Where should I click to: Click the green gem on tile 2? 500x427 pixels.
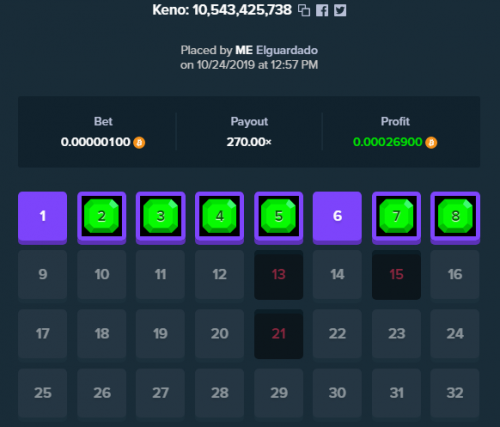(102, 216)
